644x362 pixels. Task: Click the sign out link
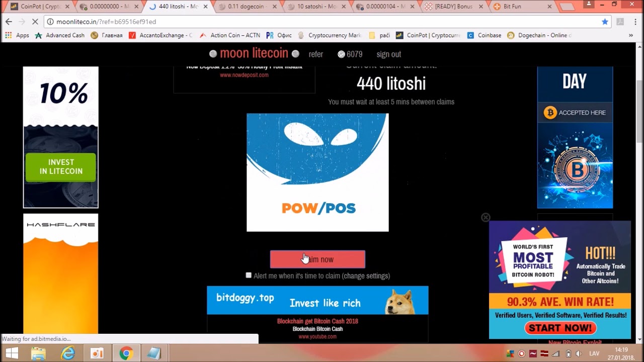tap(389, 54)
